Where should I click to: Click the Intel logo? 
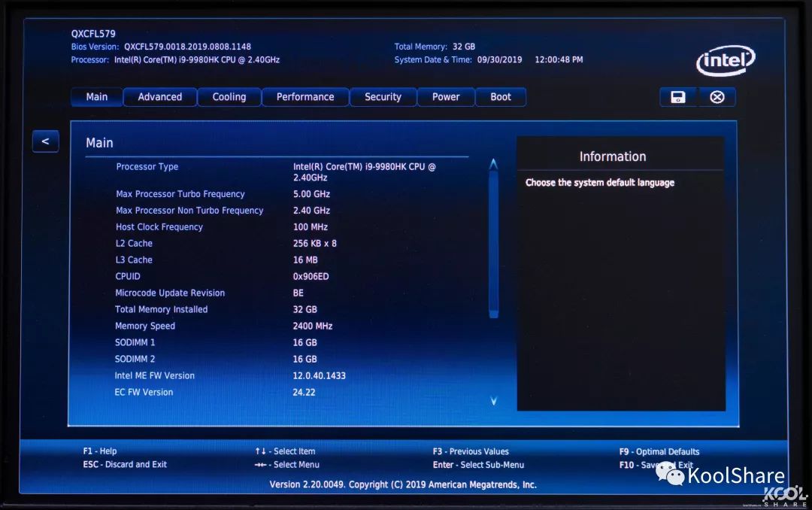tap(726, 61)
